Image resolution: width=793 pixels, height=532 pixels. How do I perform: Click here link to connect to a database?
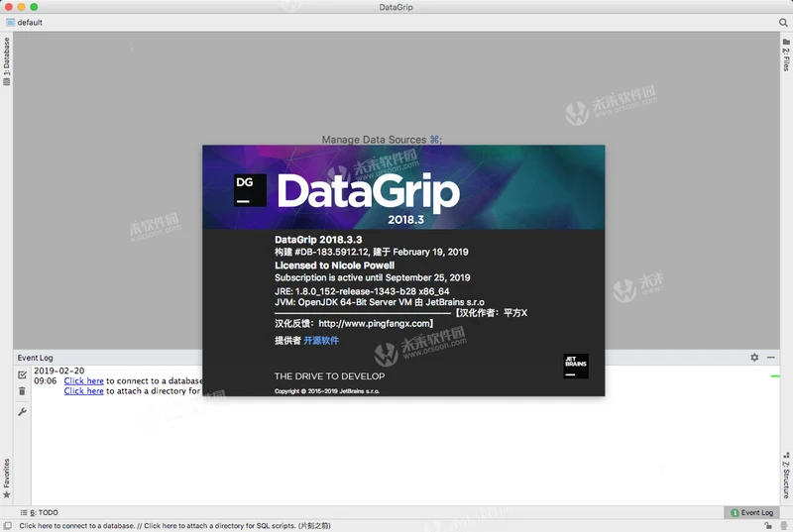click(83, 381)
